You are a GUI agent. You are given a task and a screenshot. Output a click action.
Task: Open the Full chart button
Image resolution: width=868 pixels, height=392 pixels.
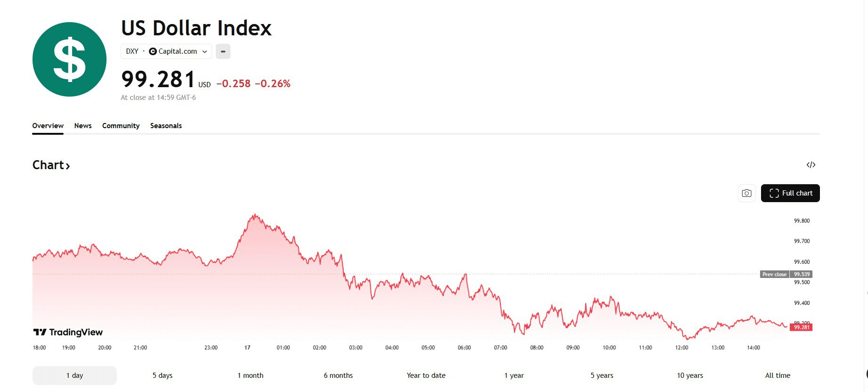pos(790,193)
